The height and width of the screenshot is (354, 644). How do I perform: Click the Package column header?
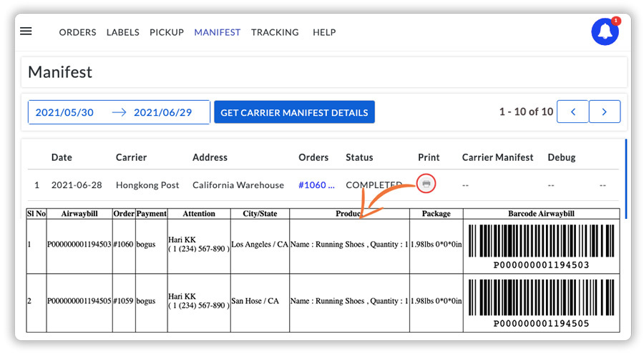pyautogui.click(x=436, y=214)
